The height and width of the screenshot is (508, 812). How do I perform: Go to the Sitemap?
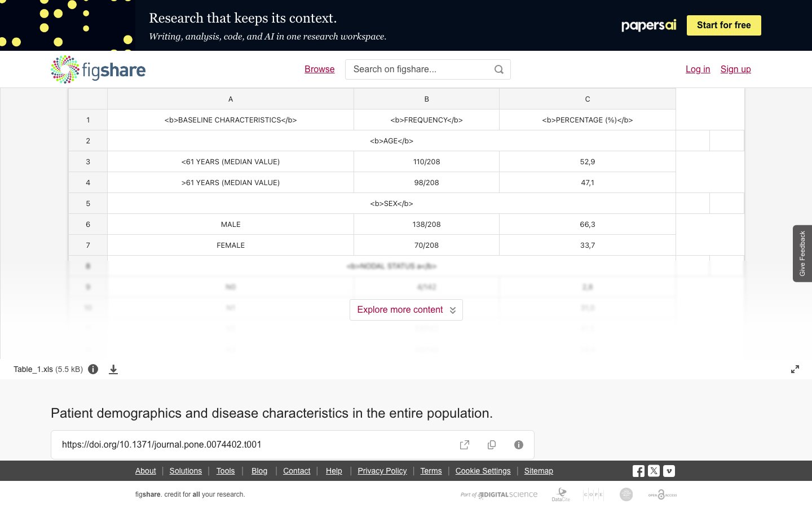pyautogui.click(x=539, y=471)
